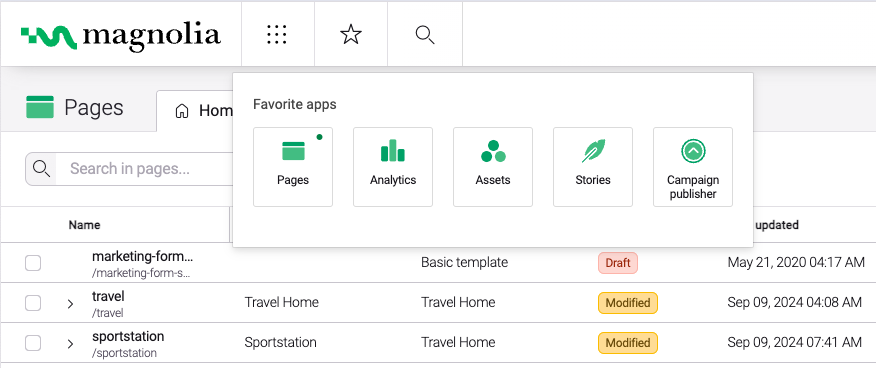This screenshot has width=876, height=368.
Task: Click the Modified badge in sportstation row
Action: click(628, 343)
